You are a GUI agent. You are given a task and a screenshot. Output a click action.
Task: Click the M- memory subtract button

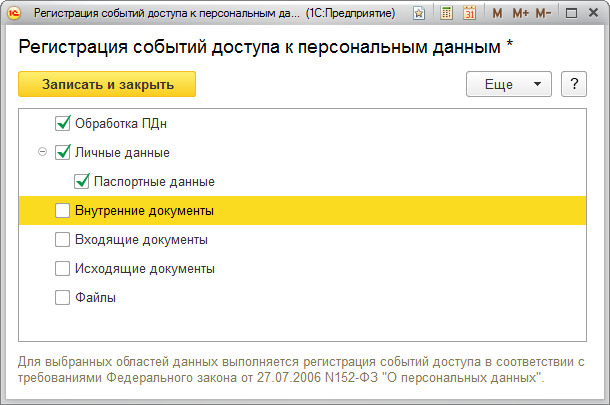(543, 14)
